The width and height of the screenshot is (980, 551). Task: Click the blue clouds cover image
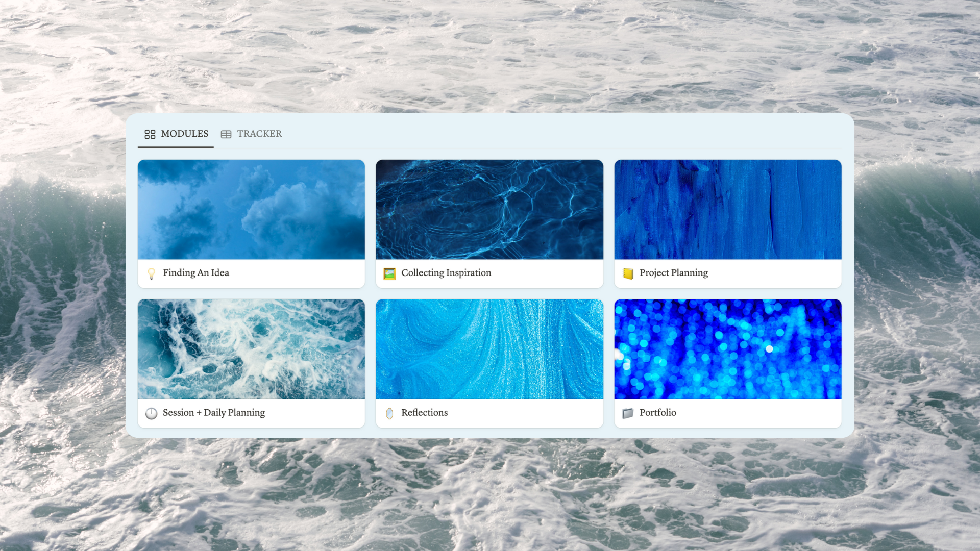click(x=251, y=209)
